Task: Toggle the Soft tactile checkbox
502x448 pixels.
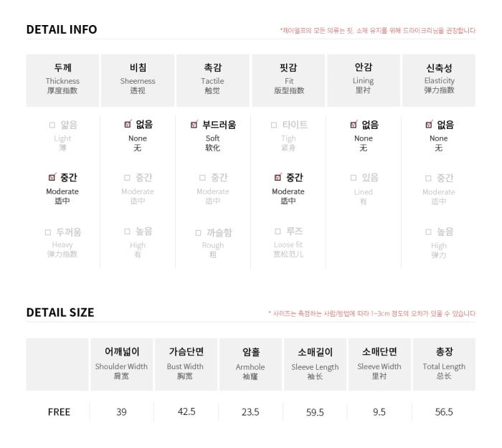Action: point(194,125)
